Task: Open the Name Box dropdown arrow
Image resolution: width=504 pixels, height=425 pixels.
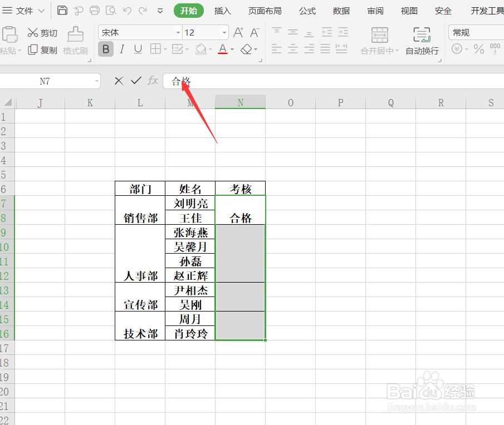Action: point(97,81)
